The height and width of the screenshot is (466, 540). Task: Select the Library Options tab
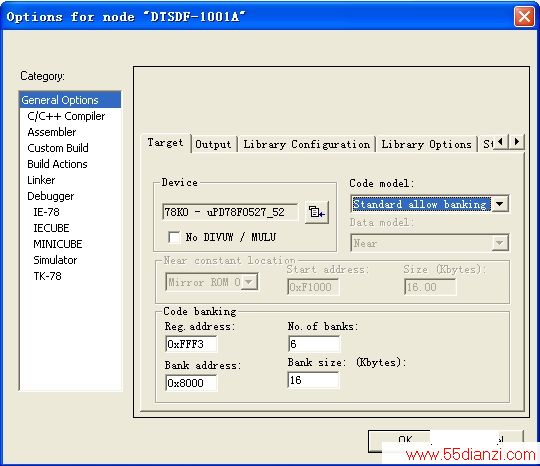[x=426, y=144]
